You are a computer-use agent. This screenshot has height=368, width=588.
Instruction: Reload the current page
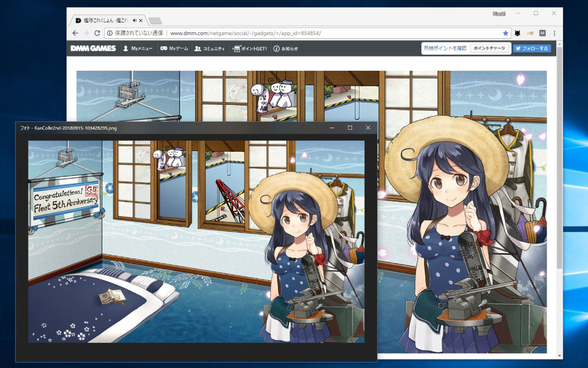point(97,33)
